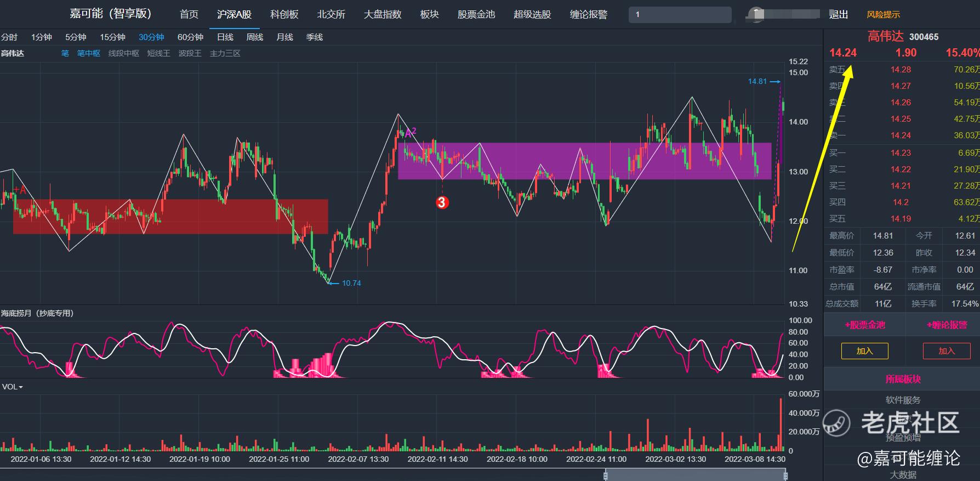
Task: Click the left handle of the time range slider
Action: coord(606,476)
